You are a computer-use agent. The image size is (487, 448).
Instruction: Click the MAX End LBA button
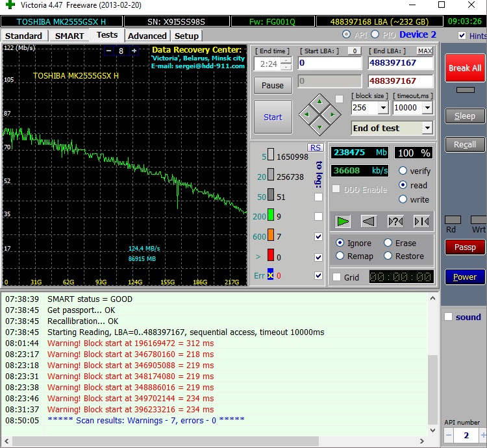click(425, 51)
